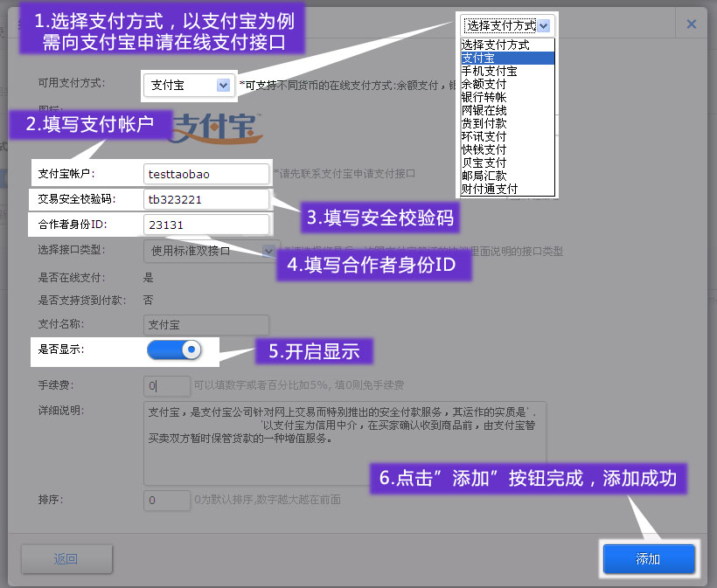717x588 pixels.
Task: Click the 手续费 input field
Action: (x=167, y=385)
